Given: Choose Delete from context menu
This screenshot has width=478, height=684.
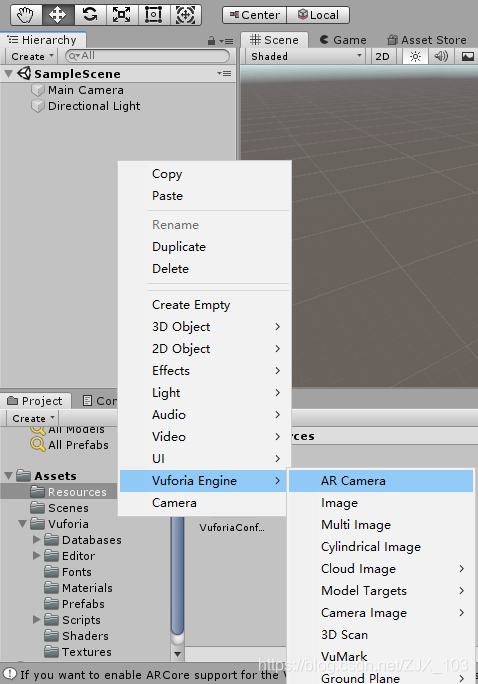Looking at the screenshot, I should click(205, 268).
